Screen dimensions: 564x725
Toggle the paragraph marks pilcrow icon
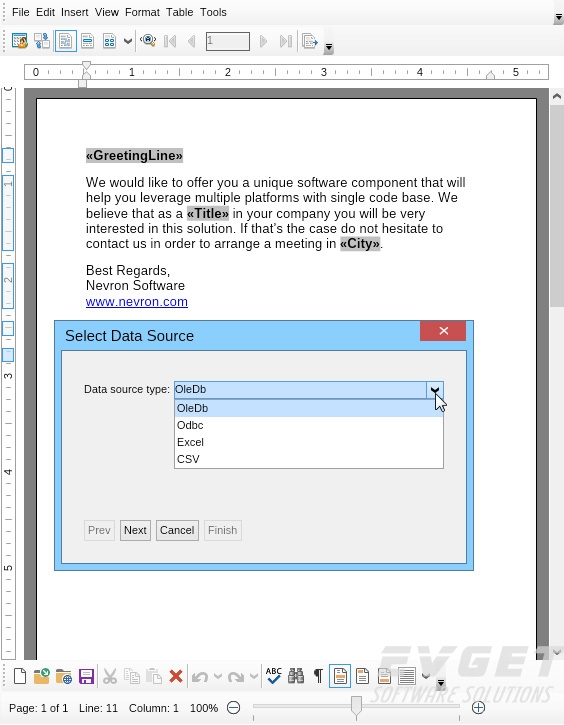[318, 676]
